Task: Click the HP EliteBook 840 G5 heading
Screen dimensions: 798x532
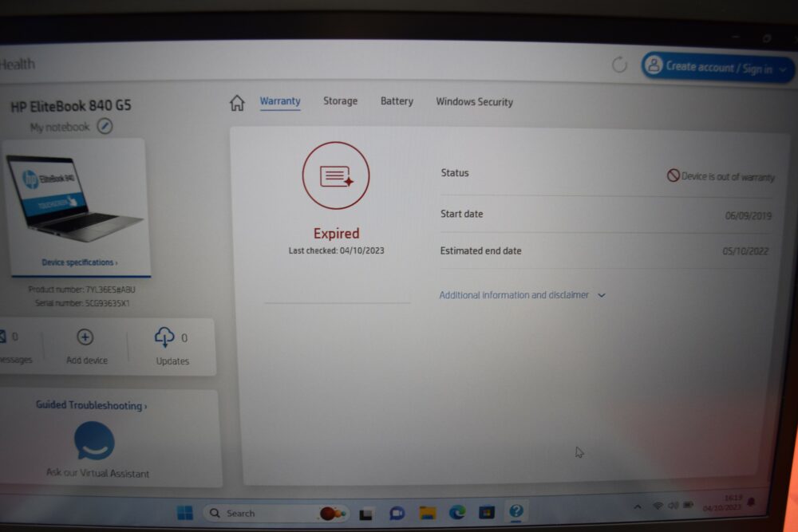Action: 71,106
